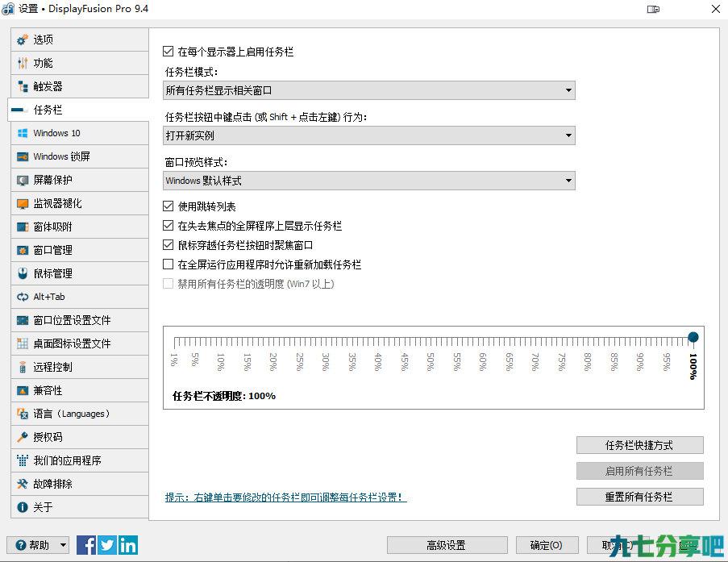Switch to 兼容性 tab

(x=79, y=390)
